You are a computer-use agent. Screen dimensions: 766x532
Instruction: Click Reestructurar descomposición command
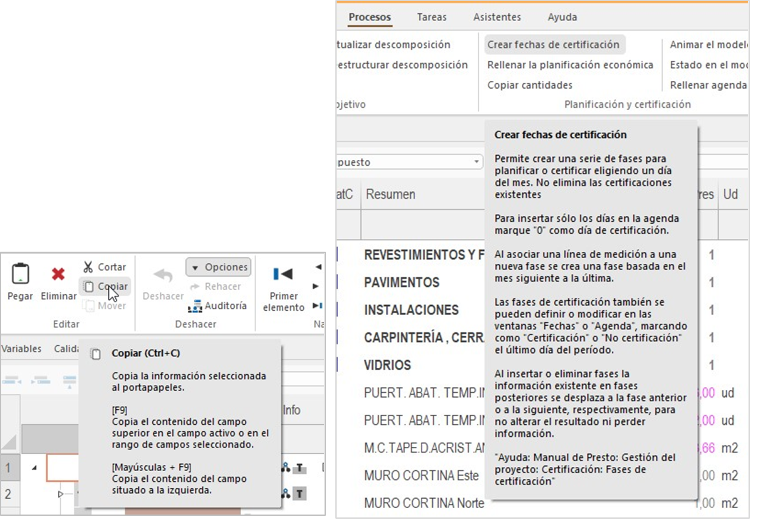(402, 65)
